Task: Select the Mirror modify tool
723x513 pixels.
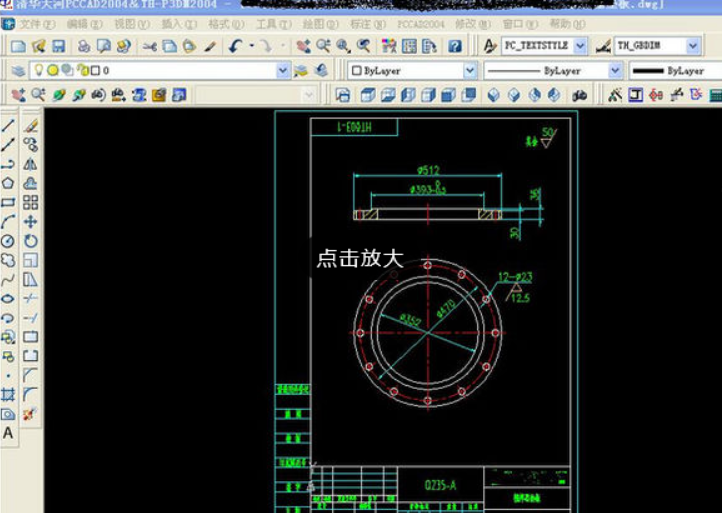Action: pyautogui.click(x=31, y=164)
